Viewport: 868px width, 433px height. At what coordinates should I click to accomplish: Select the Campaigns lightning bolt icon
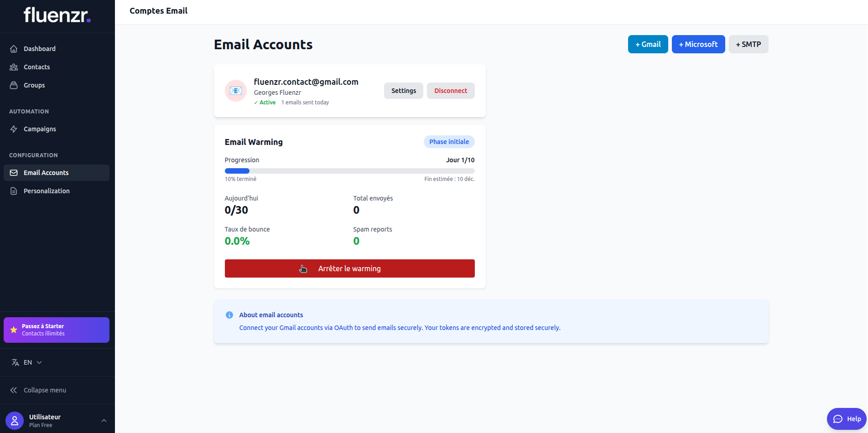[x=14, y=129]
